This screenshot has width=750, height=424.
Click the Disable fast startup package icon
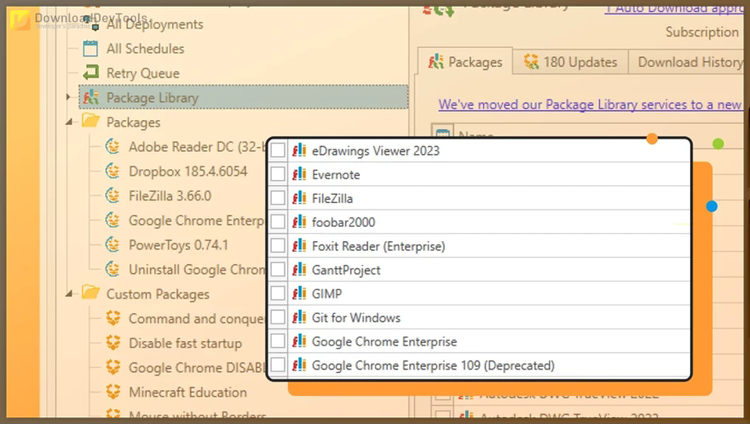113,343
